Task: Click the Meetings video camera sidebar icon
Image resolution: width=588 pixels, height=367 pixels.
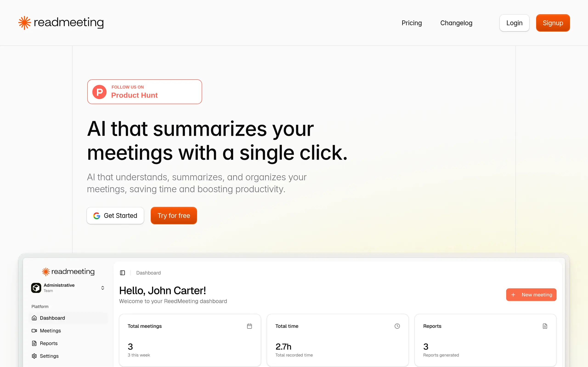Action: pos(34,331)
